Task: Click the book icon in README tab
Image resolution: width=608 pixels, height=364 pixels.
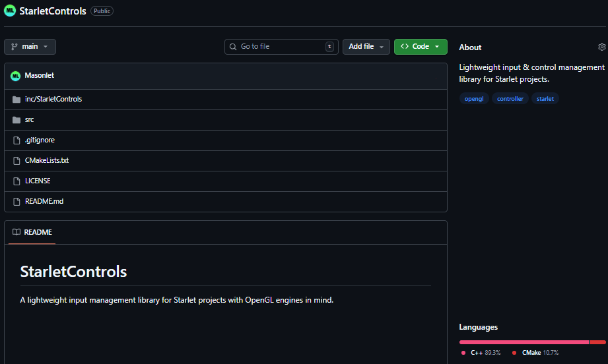Action: pyautogui.click(x=17, y=232)
